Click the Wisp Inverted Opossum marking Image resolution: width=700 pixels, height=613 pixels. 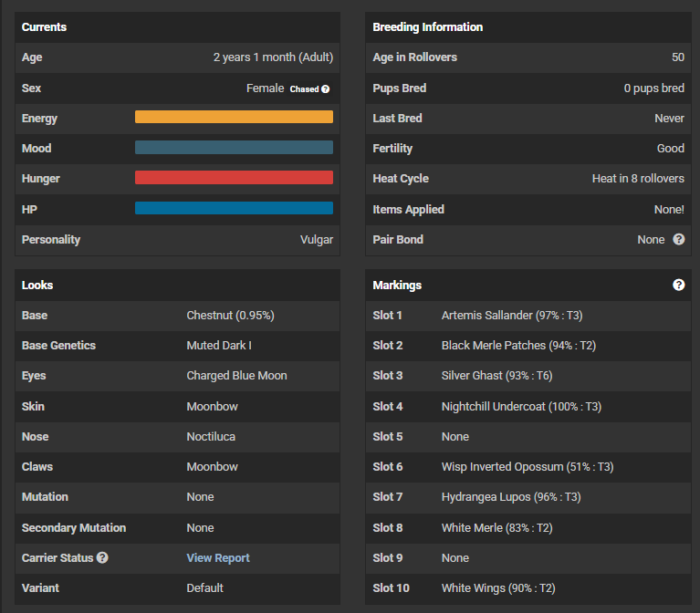(527, 466)
